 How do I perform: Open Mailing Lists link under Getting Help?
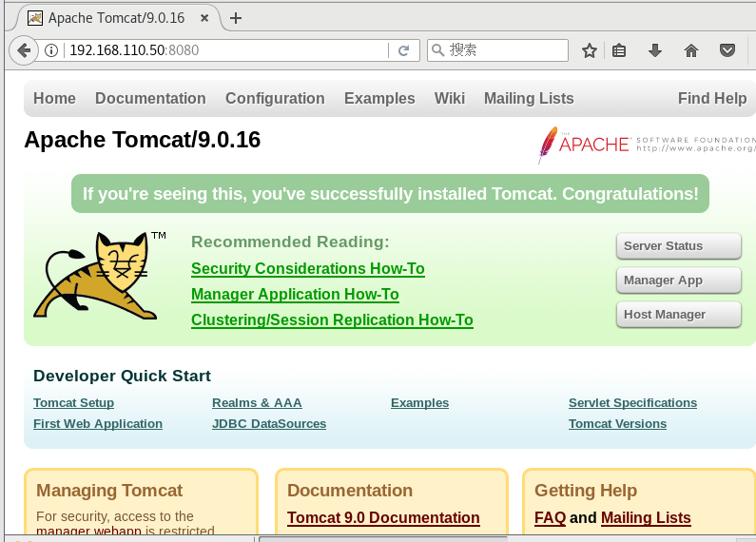coord(646,517)
